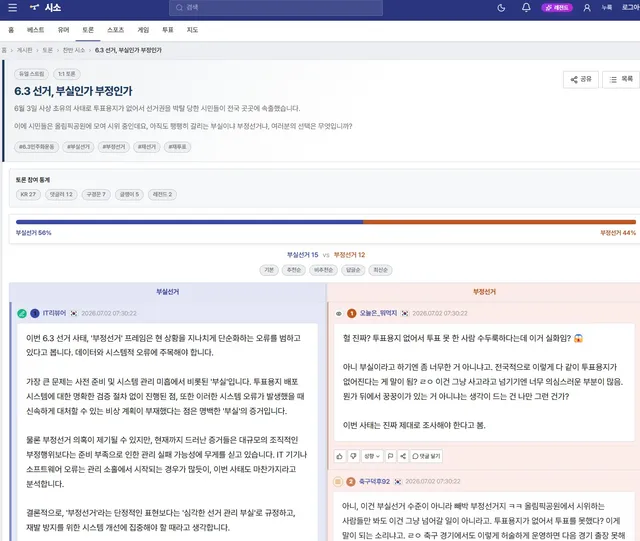Click the #6.3민주화운동 hashtag
The width and height of the screenshot is (640, 541).
point(36,147)
